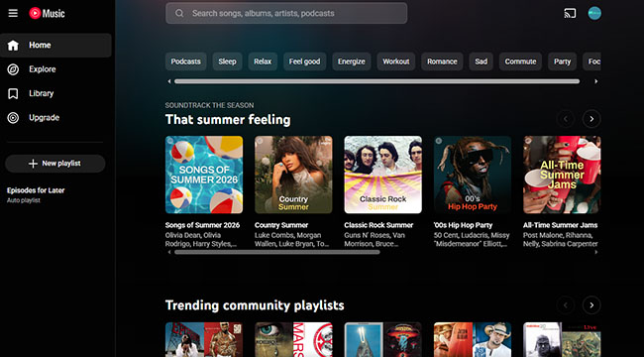
Task: Click the Home house icon in sidebar
Action: click(x=13, y=46)
